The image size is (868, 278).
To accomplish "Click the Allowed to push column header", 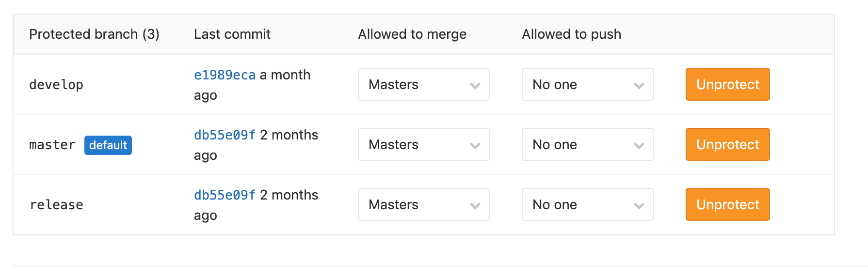I will click(x=571, y=34).
